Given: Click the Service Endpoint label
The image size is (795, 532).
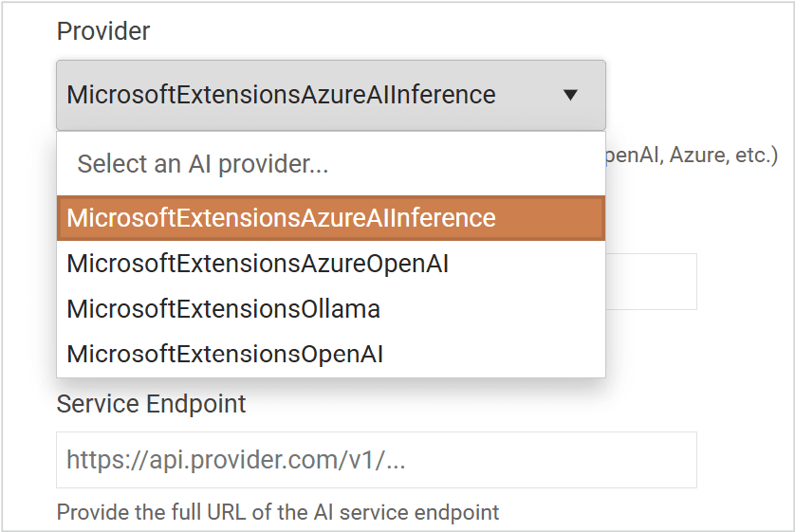Looking at the screenshot, I should [152, 404].
